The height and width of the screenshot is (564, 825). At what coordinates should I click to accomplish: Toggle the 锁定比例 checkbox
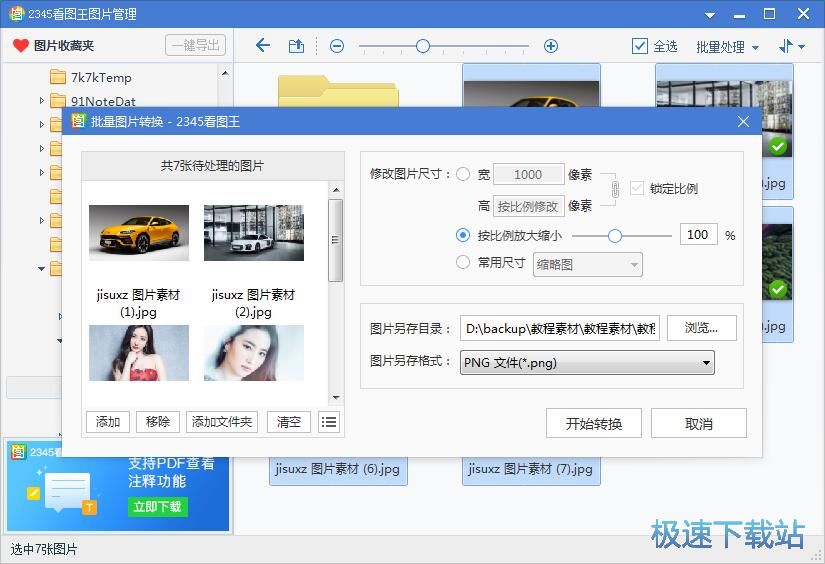[x=637, y=188]
